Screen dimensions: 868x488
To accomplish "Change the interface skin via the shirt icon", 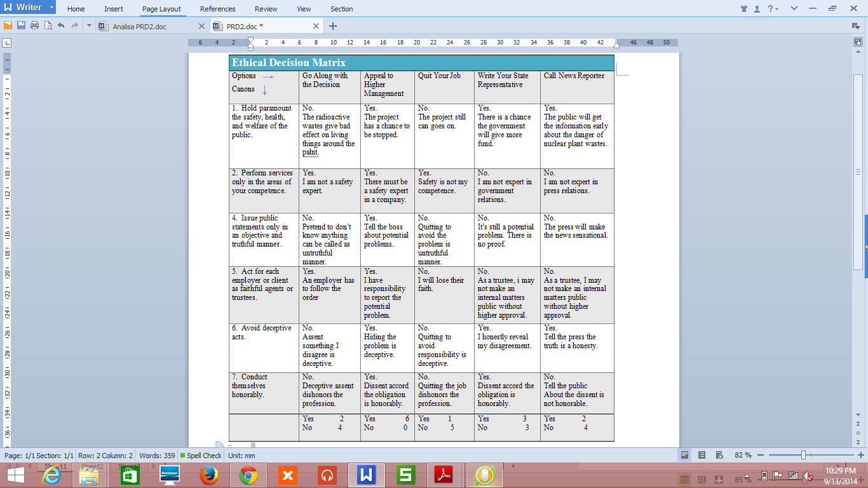I will coord(743,9).
